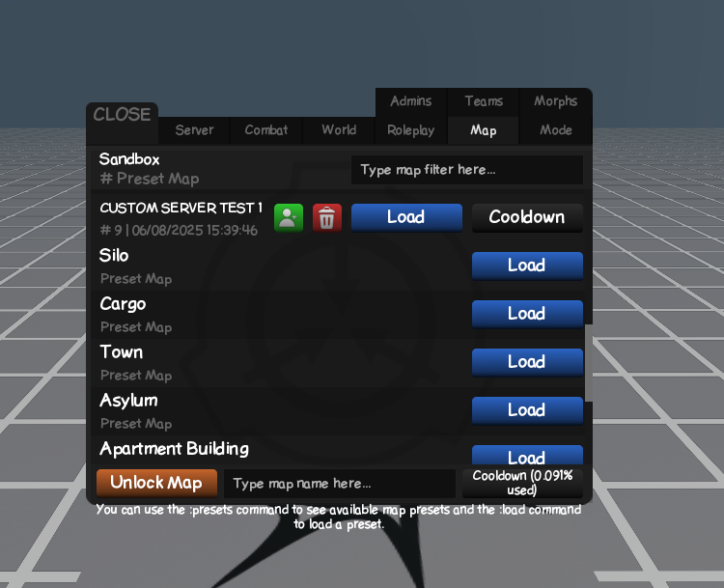Load the Silo preset map

[x=527, y=266]
